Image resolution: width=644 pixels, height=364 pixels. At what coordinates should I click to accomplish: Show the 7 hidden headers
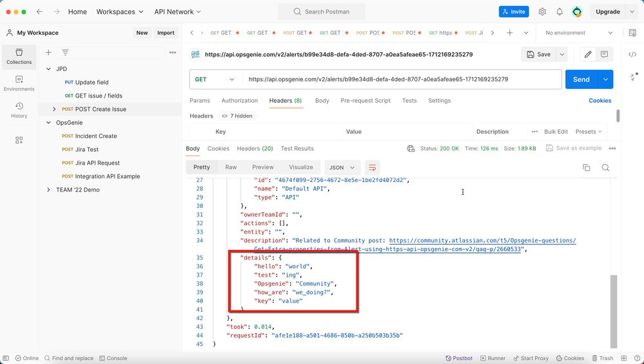point(237,116)
